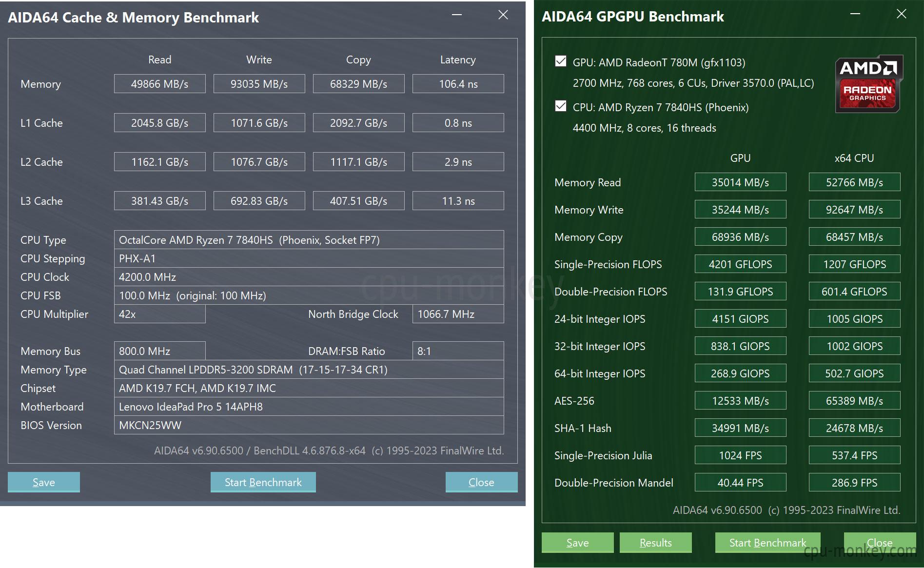Select GPU 64-bit Integer IOPS 268.9 GIOPS
The width and height of the screenshot is (924, 568).
741,373
